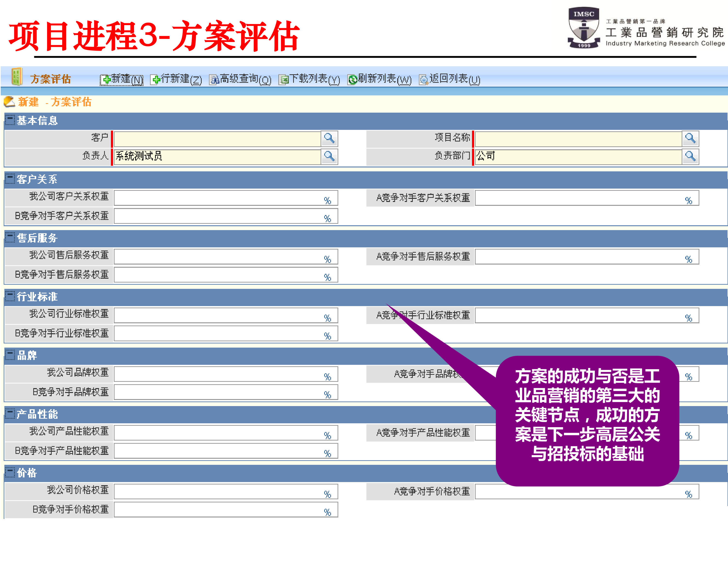Image resolution: width=728 pixels, height=567 pixels.
Task: Collapse the 基本信息 section
Action: click(x=10, y=121)
